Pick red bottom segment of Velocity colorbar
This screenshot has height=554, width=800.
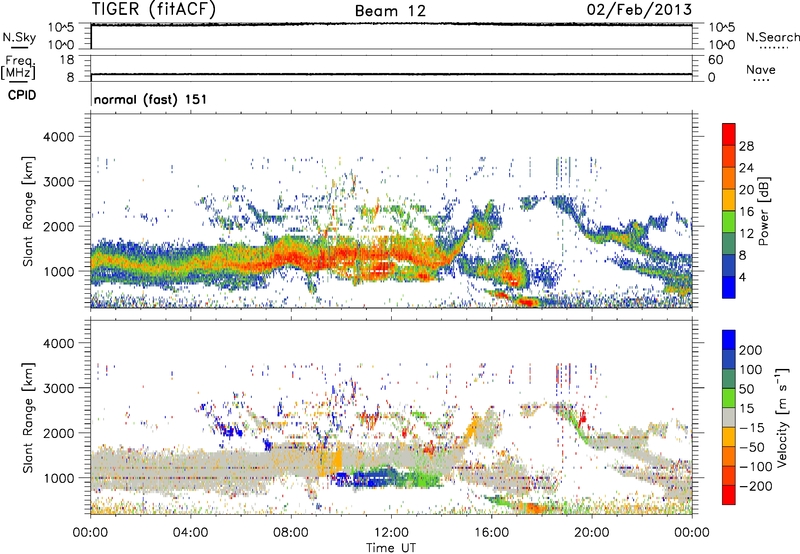729,495
